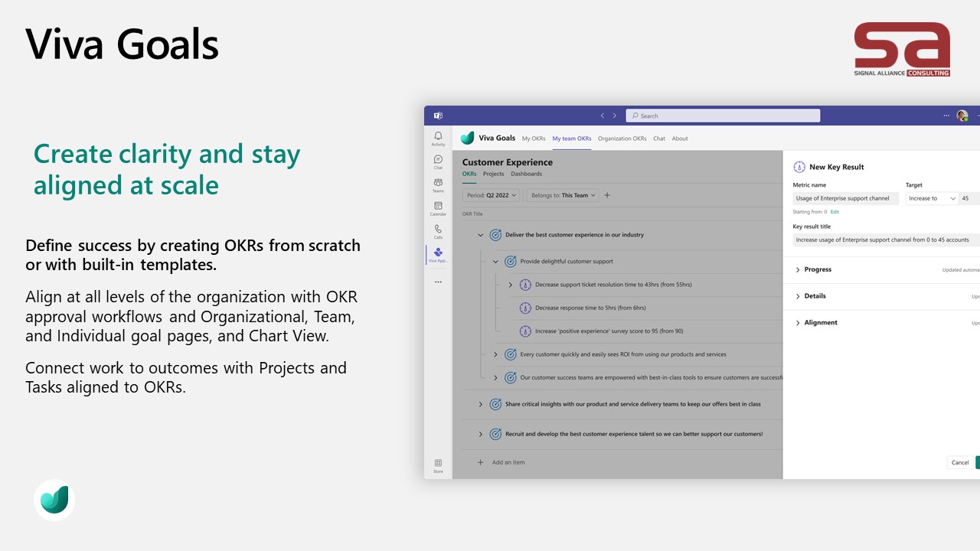Click the Microsoft Teams logo
This screenshot has height=551, width=980.
click(x=438, y=116)
